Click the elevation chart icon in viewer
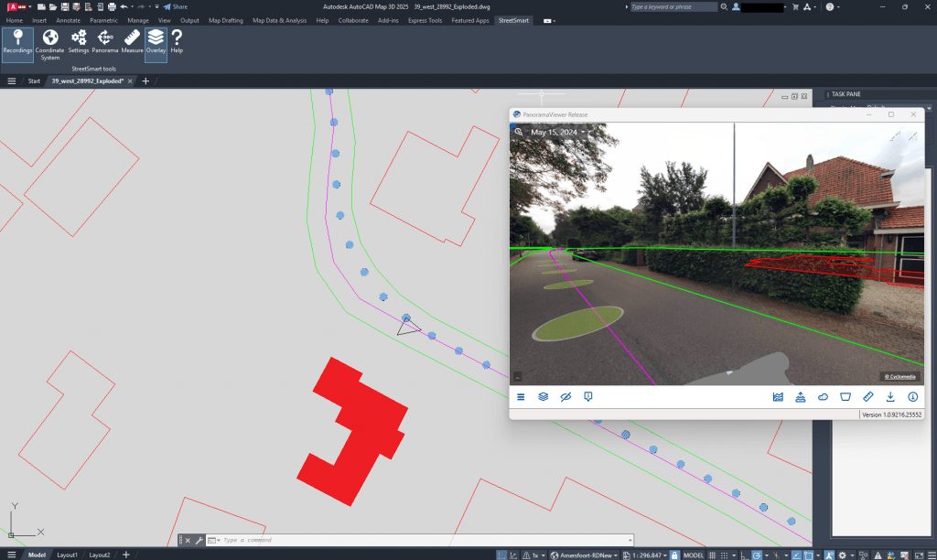This screenshot has height=560, width=937. point(778,397)
